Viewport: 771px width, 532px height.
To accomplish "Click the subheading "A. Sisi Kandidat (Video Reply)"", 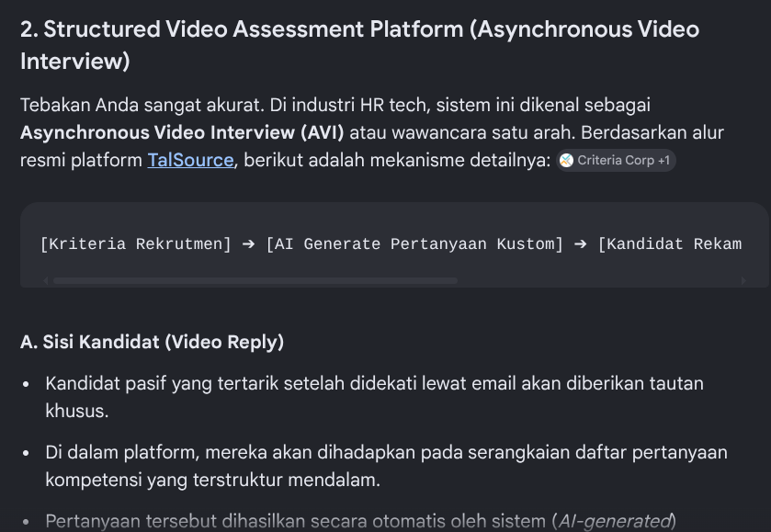I will pyautogui.click(x=152, y=342).
